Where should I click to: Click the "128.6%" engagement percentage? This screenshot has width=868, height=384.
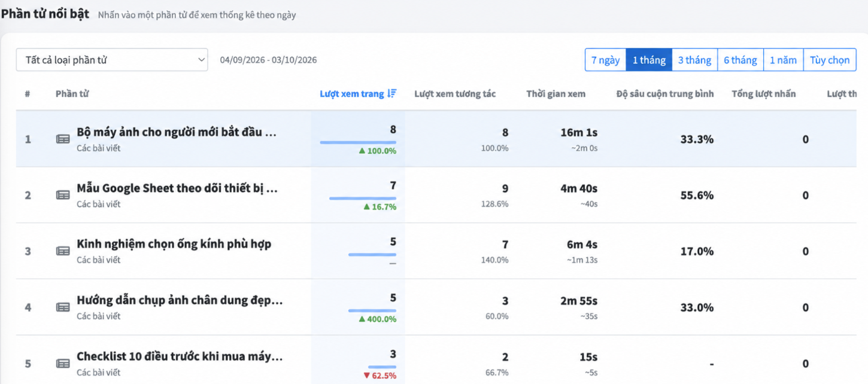pos(495,204)
